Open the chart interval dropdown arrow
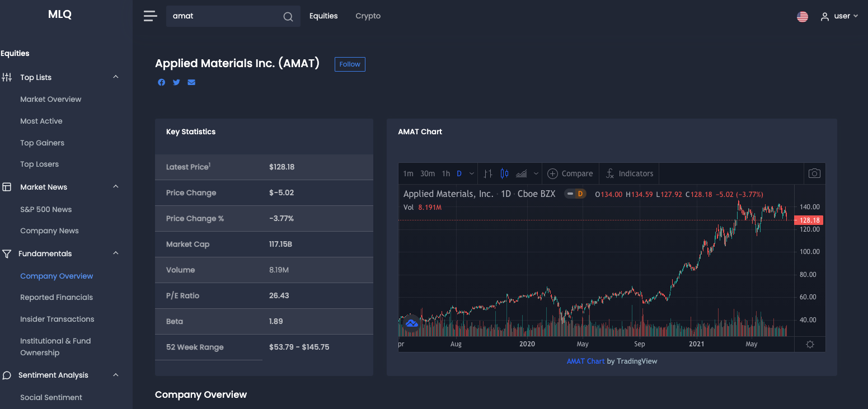The height and width of the screenshot is (409, 868). point(472,173)
